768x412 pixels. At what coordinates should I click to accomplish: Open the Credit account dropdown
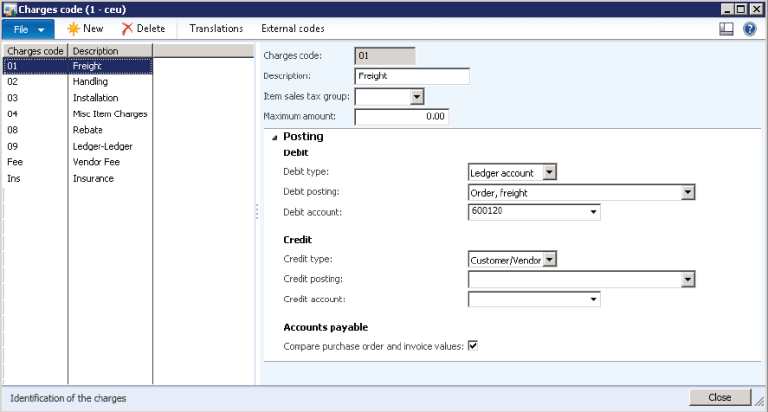[x=594, y=299]
